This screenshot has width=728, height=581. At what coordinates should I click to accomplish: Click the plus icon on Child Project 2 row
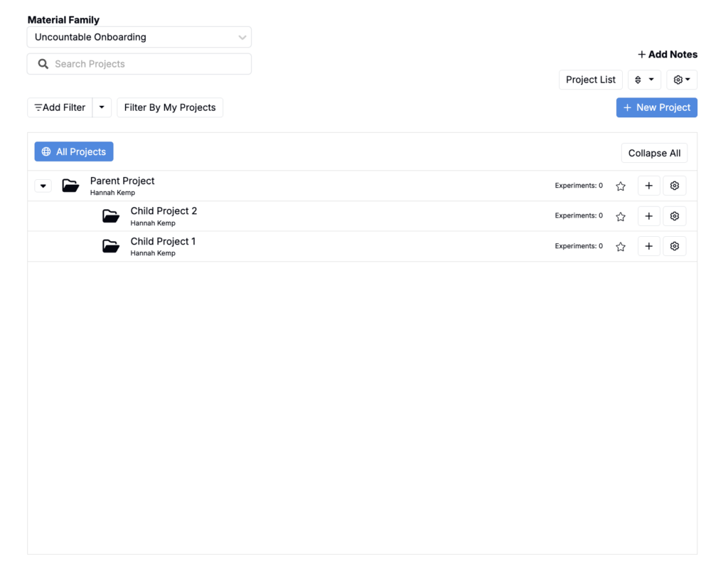coord(648,216)
